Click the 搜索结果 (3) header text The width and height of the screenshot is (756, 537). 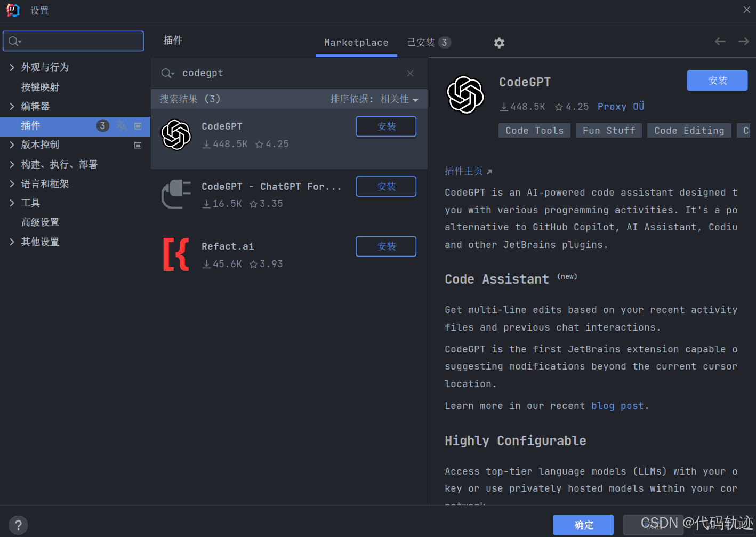190,99
